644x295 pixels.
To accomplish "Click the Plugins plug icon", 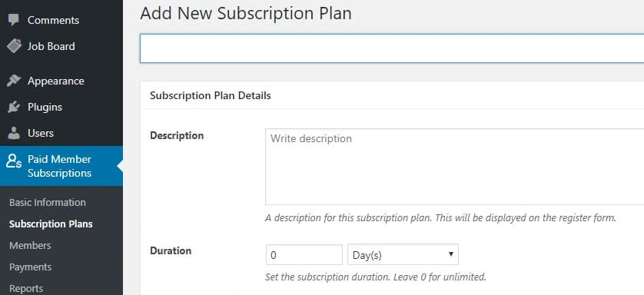I will click(x=14, y=107).
